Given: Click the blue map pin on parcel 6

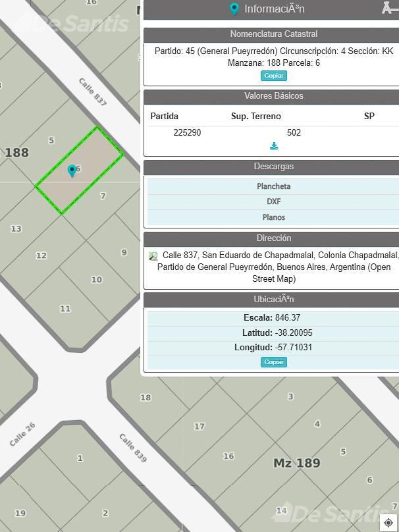Looking at the screenshot, I should click(72, 171).
